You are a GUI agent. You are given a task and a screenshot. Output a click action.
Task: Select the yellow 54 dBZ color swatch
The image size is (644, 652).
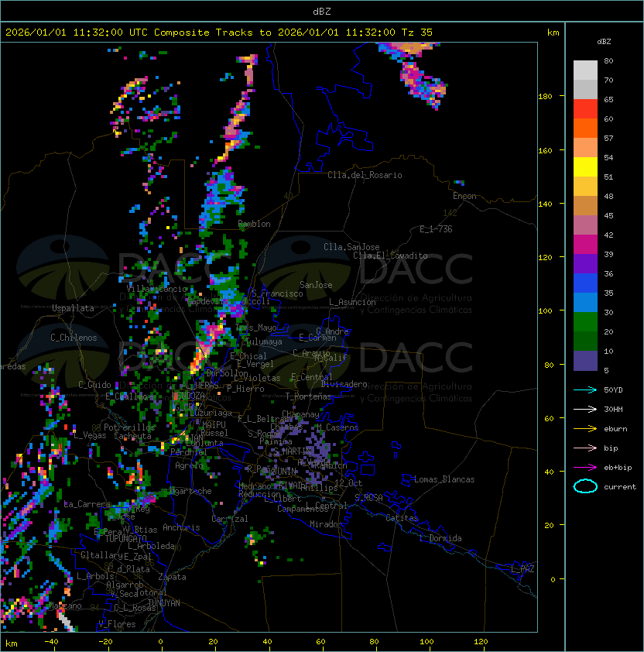coord(585,166)
